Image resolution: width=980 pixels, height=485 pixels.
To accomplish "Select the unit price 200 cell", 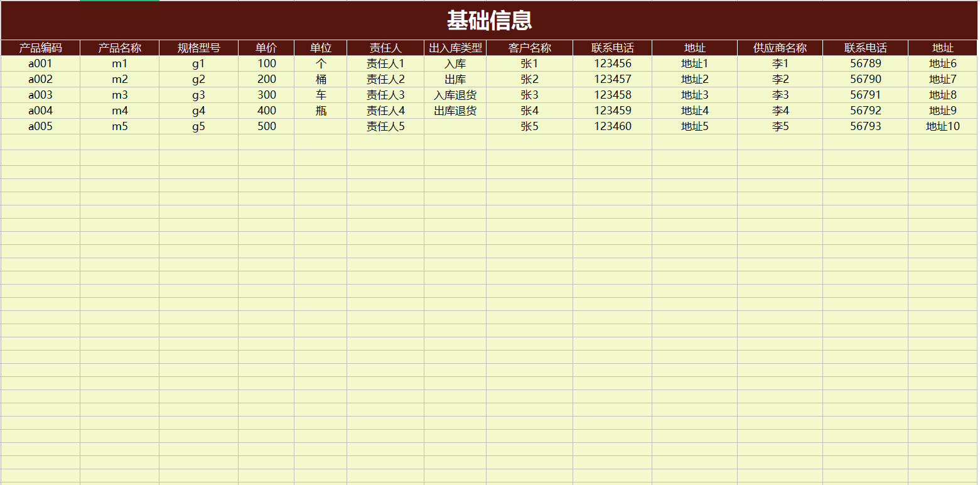I will click(x=266, y=79).
